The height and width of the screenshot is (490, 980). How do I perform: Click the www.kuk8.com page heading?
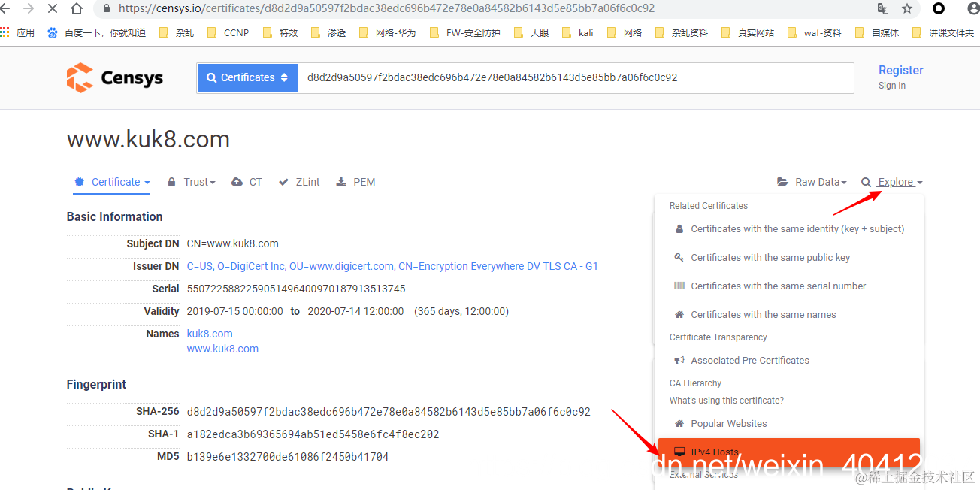pos(148,140)
